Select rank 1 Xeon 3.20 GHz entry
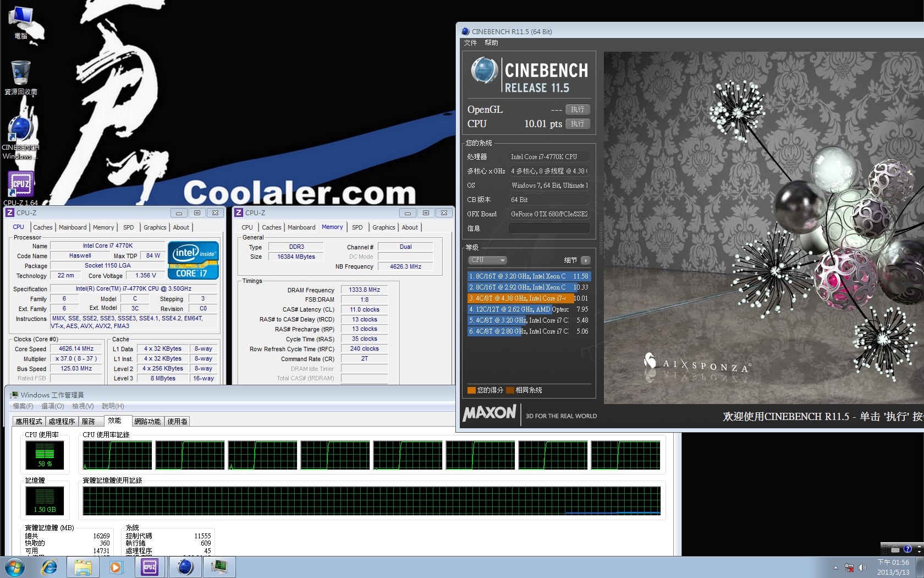Image resolution: width=924 pixels, height=578 pixels. point(529,276)
